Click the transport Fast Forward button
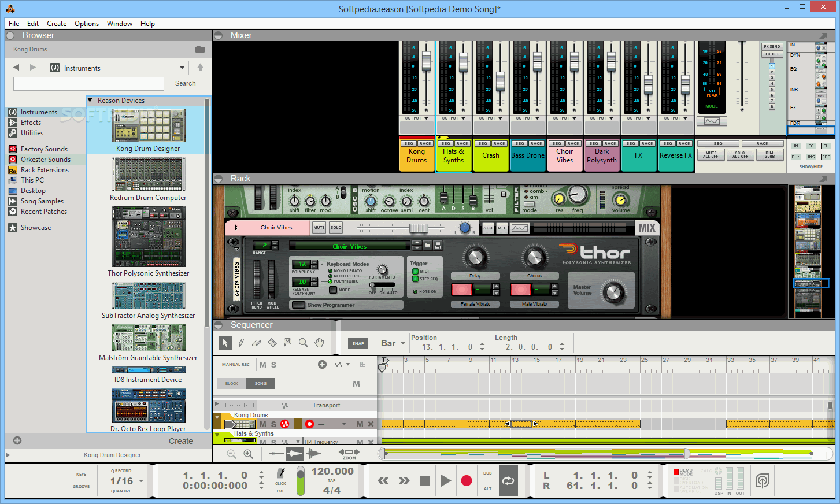Screen dimensions: 840x504 pos(404,481)
